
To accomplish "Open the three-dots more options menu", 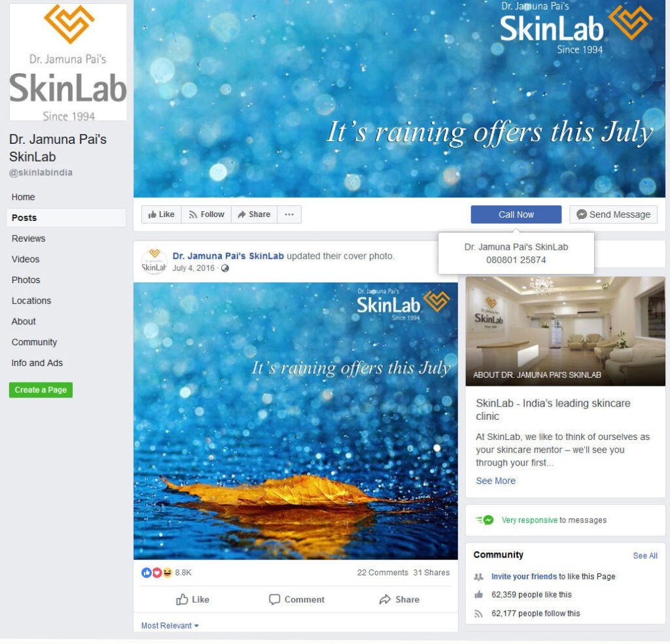I will [289, 214].
